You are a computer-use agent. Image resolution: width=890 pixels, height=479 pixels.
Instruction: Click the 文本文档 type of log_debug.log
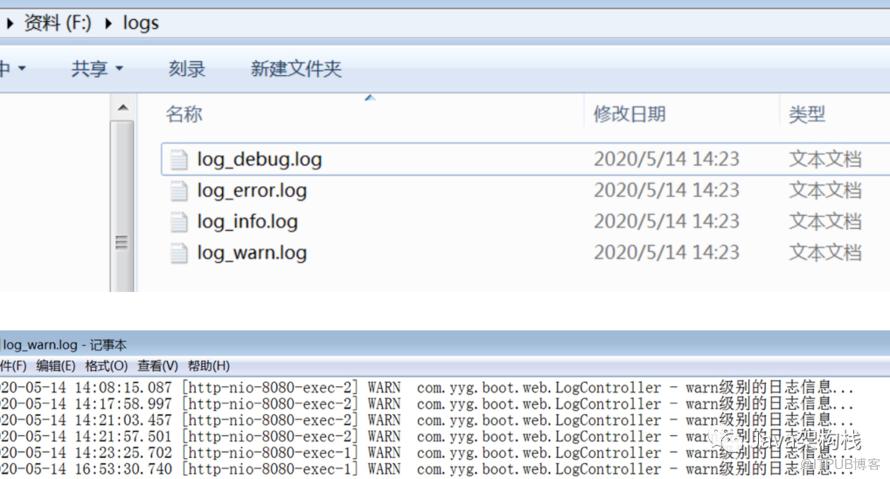(x=825, y=159)
